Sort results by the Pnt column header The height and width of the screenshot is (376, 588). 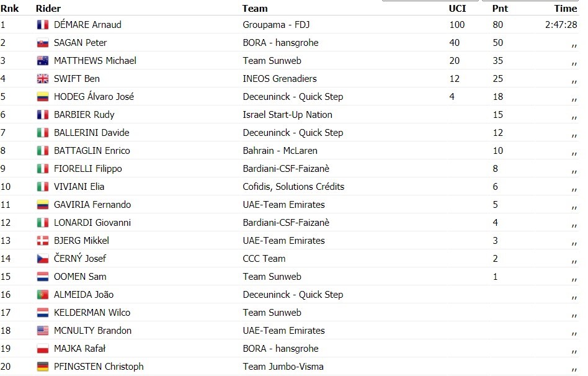click(x=501, y=9)
